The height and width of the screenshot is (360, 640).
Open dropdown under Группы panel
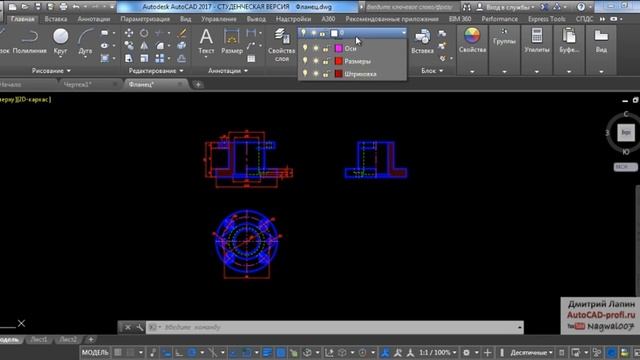click(x=504, y=71)
